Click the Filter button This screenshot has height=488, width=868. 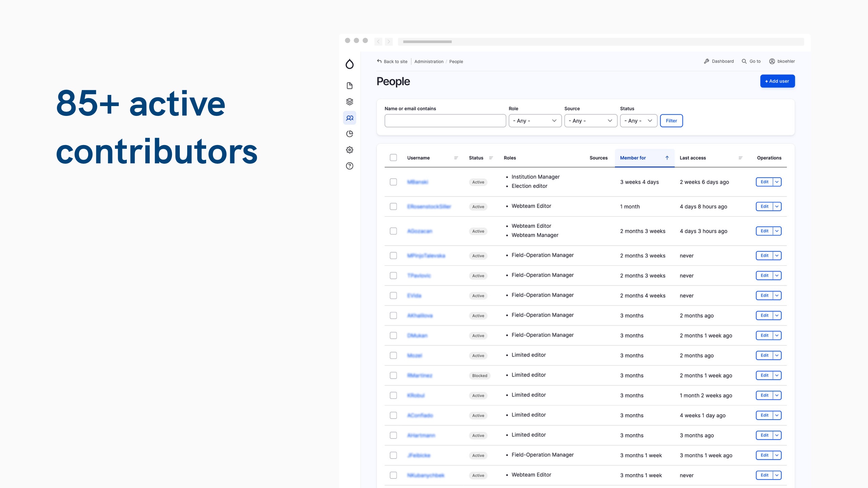(x=671, y=121)
